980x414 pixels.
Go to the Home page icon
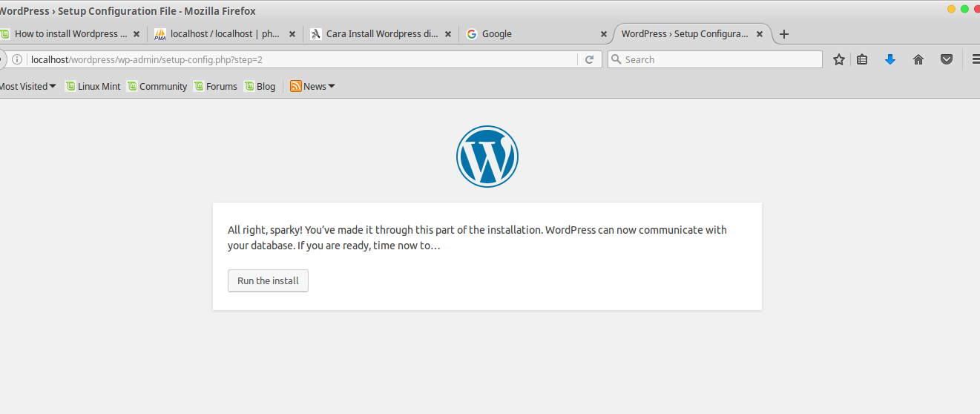click(x=918, y=59)
